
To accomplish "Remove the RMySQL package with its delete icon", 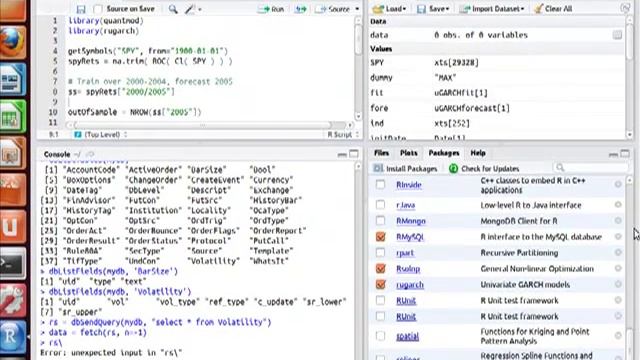I will coord(618,236).
